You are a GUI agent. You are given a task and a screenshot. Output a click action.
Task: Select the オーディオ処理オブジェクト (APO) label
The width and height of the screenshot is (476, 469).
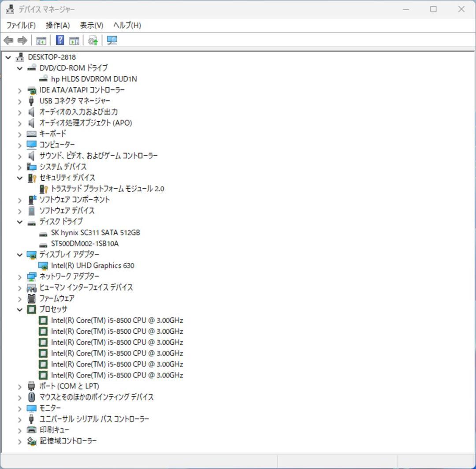[86, 123]
